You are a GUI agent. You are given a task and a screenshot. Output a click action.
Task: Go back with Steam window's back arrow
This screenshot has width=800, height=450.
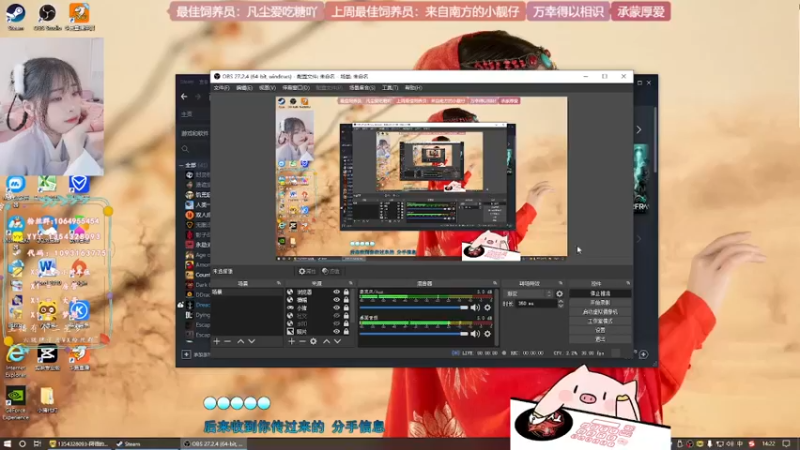click(x=184, y=96)
